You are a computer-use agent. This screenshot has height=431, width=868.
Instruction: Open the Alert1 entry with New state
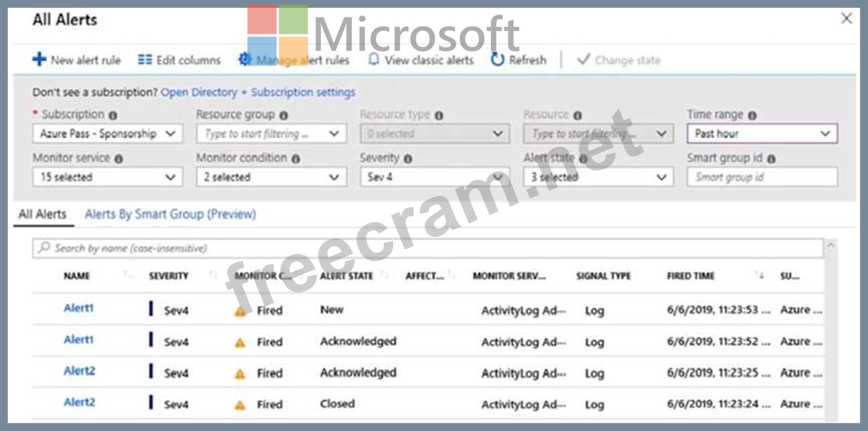coord(79,308)
